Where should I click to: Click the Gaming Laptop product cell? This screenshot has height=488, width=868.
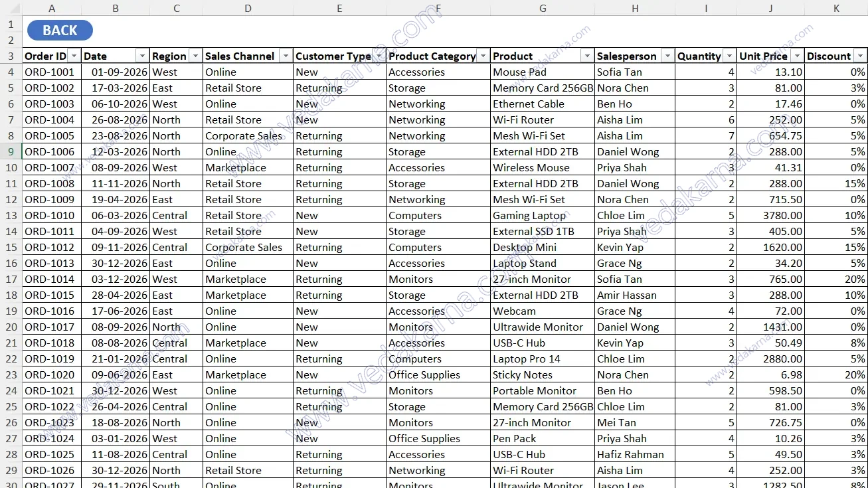(x=543, y=216)
